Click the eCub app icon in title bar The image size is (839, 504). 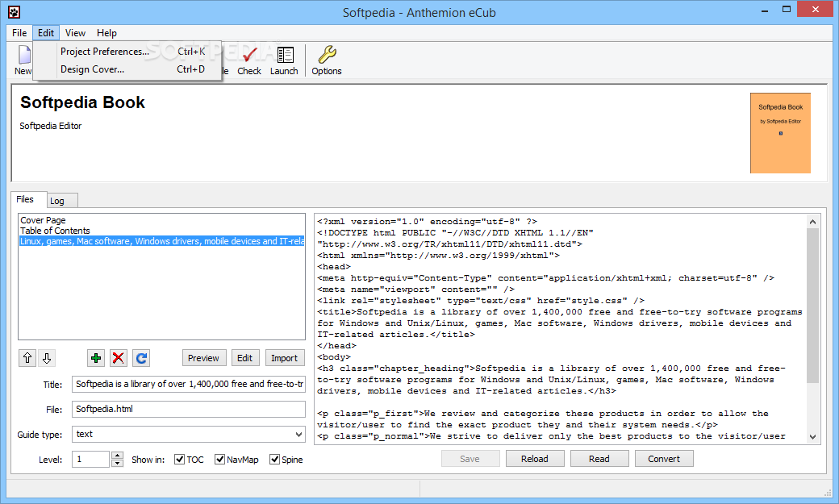point(14,12)
